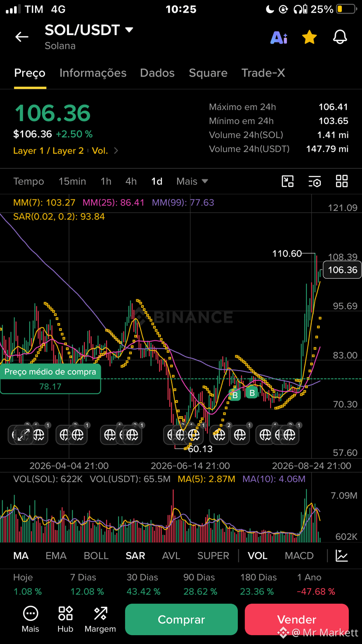The image size is (362, 644).
Task: Tap the VOL(SOL): 622K label
Action: [48, 479]
